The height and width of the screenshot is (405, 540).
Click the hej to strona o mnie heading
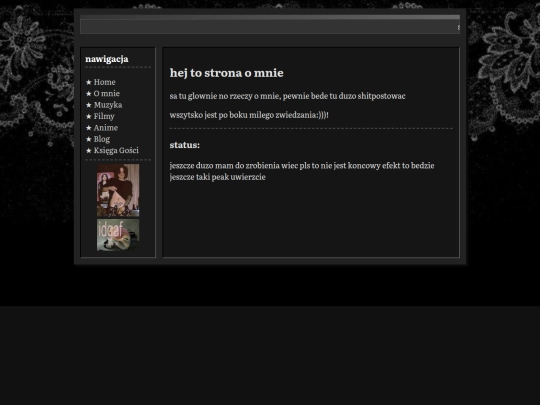point(227,73)
